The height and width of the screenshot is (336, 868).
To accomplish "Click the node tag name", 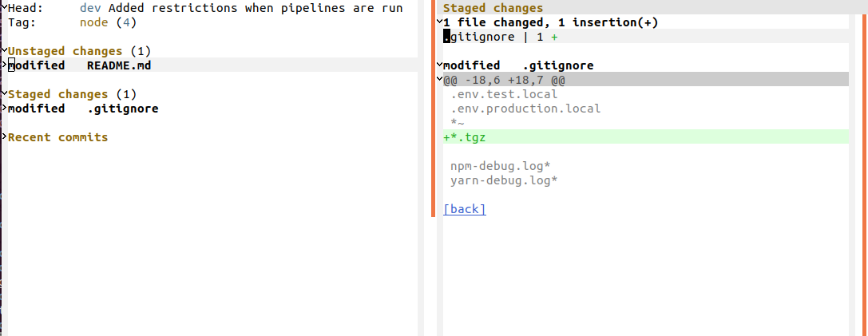I will (x=95, y=22).
